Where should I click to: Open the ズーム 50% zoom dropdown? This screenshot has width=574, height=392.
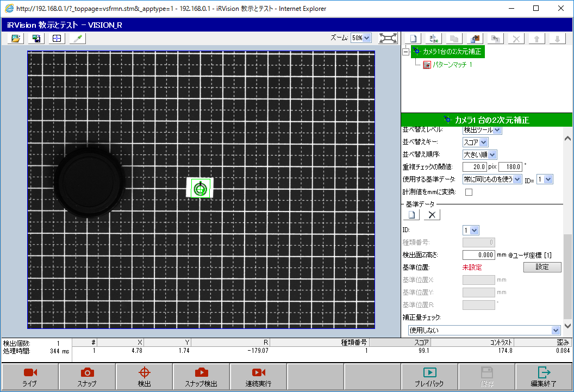pos(361,38)
